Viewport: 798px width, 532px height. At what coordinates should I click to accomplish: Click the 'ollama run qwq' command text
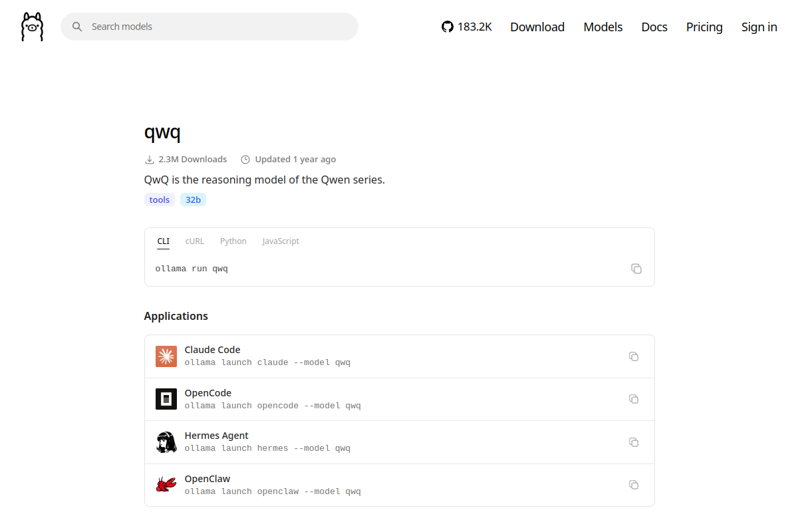pyautogui.click(x=192, y=269)
